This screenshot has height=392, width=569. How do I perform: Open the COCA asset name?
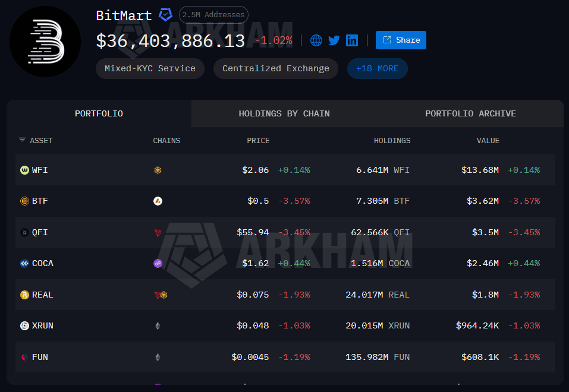click(x=42, y=263)
